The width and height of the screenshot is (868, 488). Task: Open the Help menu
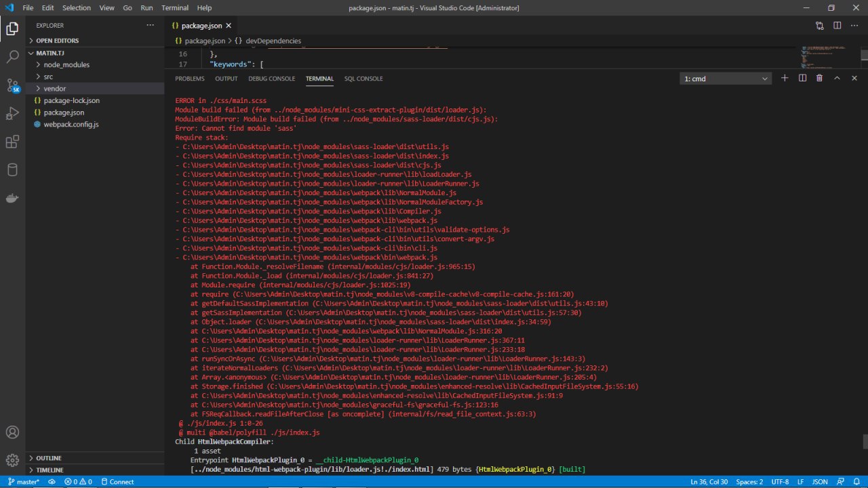coord(204,8)
